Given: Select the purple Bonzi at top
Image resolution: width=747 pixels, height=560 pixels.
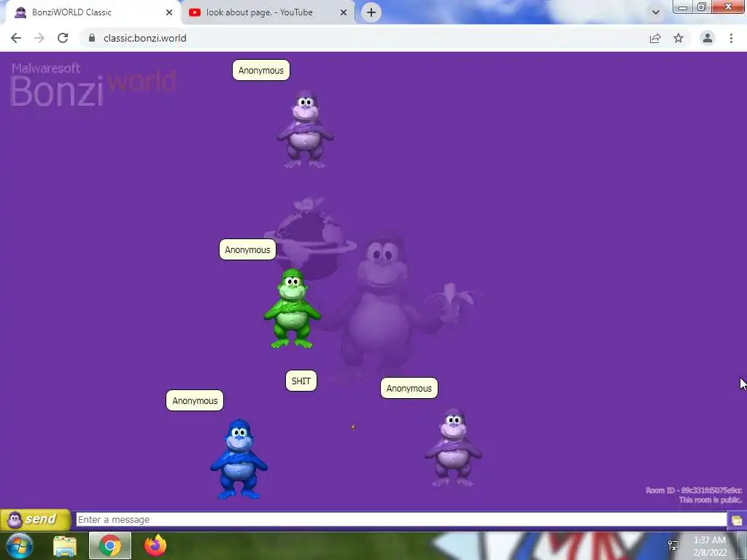Looking at the screenshot, I should point(306,130).
